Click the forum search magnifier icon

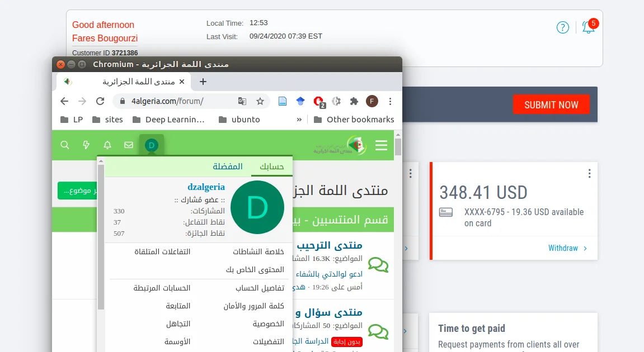point(65,145)
